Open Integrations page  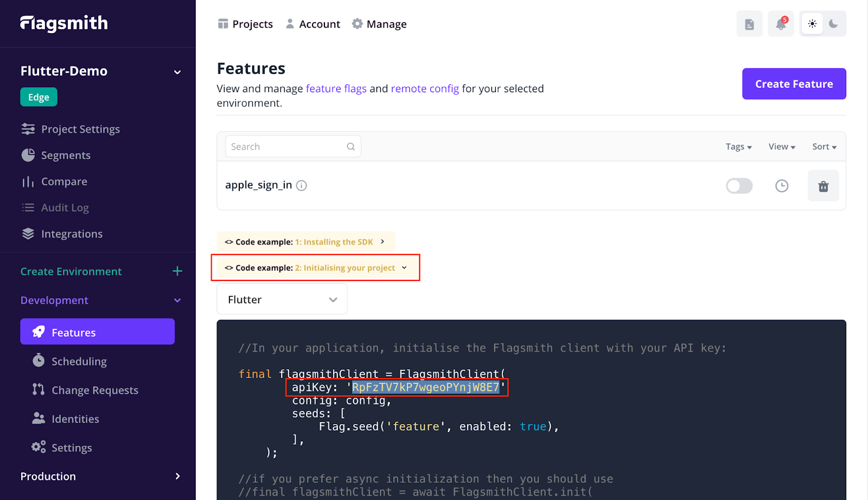click(x=62, y=234)
